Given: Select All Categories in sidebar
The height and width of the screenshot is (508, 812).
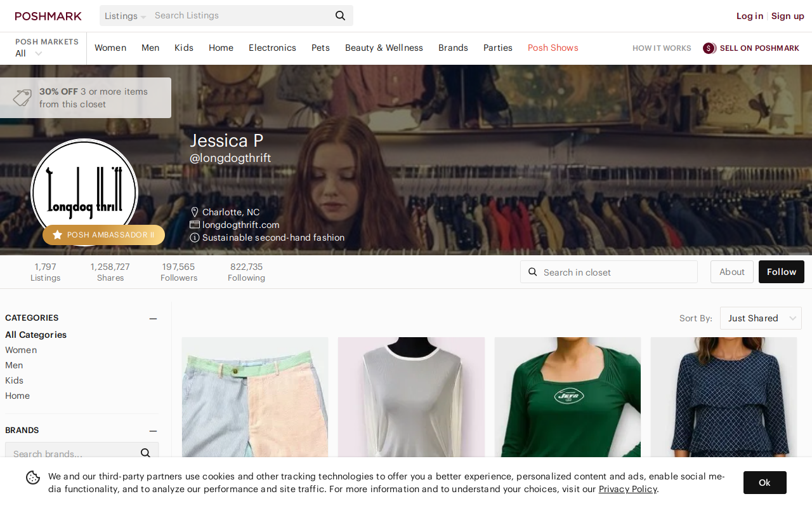Looking at the screenshot, I should [x=36, y=335].
